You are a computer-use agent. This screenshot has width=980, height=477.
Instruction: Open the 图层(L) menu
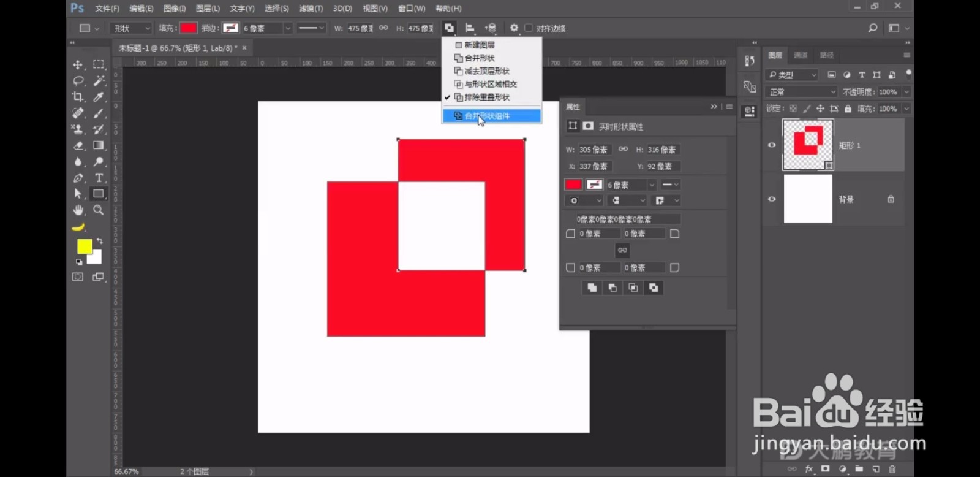[x=208, y=9]
